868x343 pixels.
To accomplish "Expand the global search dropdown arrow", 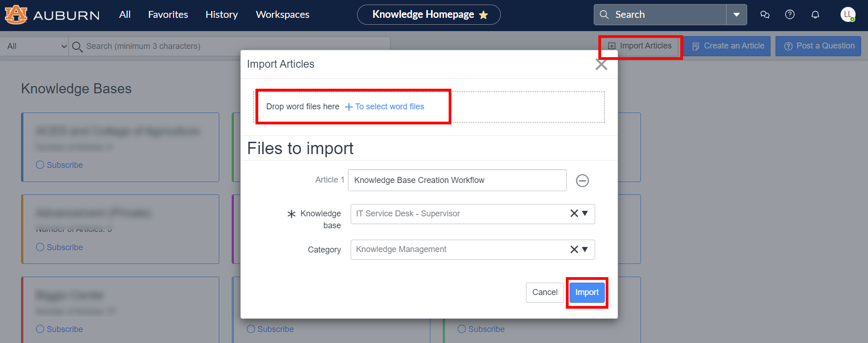I will (736, 15).
